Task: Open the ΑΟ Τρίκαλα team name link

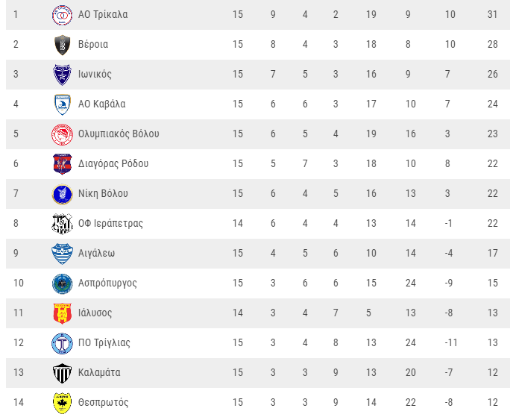Action: click(103, 15)
